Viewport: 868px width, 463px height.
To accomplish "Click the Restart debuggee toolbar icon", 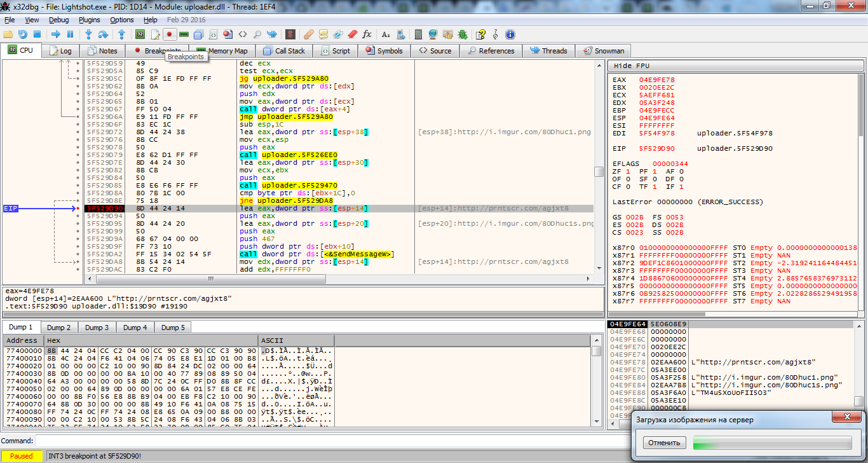I will coord(23,34).
